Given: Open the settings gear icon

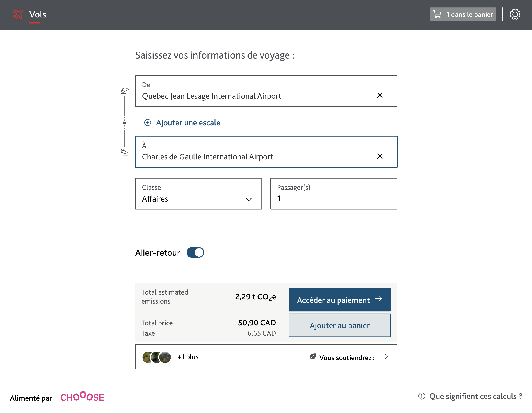Looking at the screenshot, I should 515,14.
